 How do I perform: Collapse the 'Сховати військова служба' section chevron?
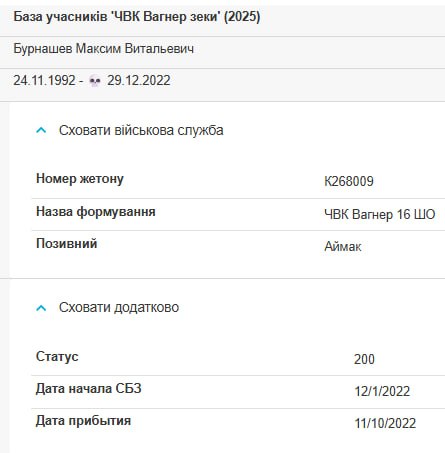[x=41, y=130]
